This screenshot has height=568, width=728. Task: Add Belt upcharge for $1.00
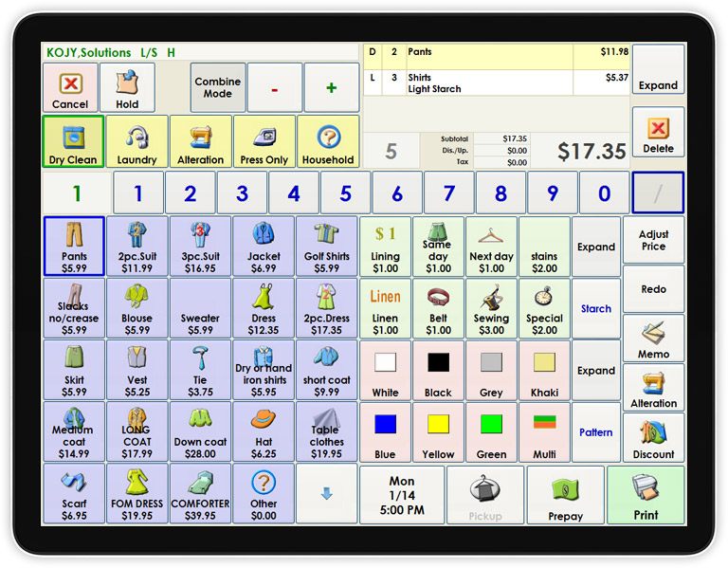tap(438, 308)
